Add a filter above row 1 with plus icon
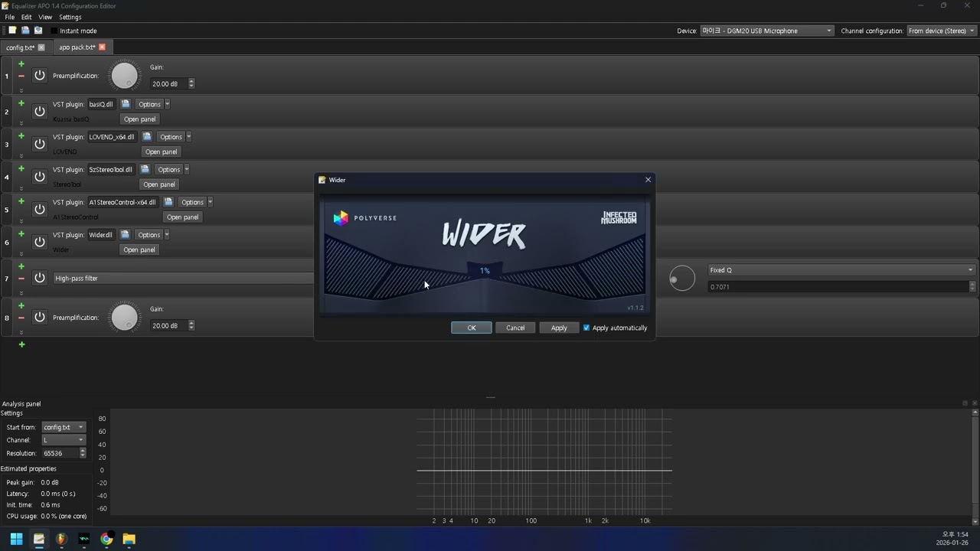The width and height of the screenshot is (980, 551). click(x=21, y=64)
